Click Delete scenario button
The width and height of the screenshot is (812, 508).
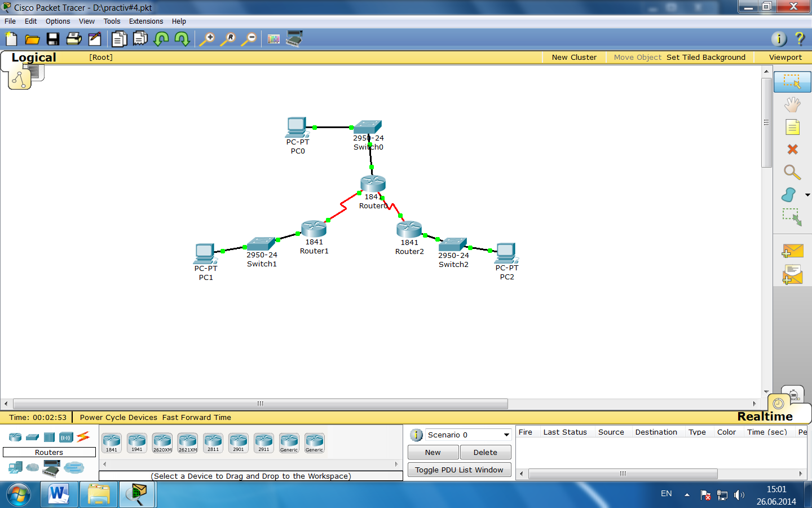pyautogui.click(x=486, y=452)
